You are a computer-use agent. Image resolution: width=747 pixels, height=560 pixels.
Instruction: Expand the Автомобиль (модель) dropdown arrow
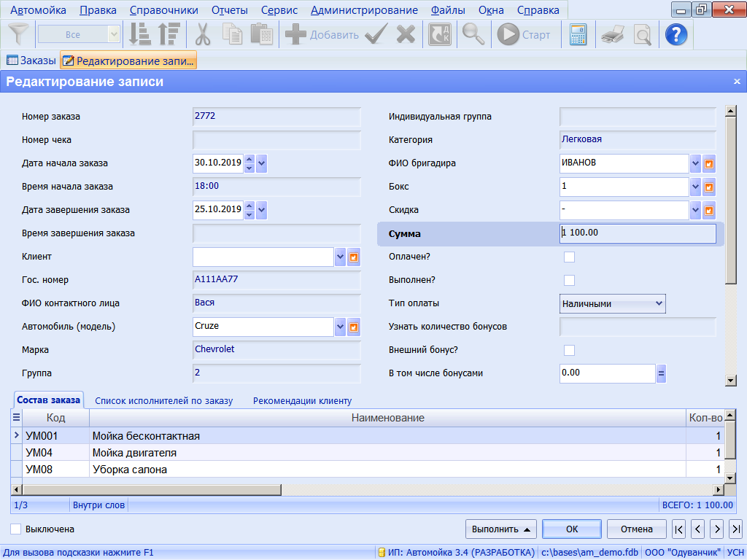pyautogui.click(x=340, y=327)
